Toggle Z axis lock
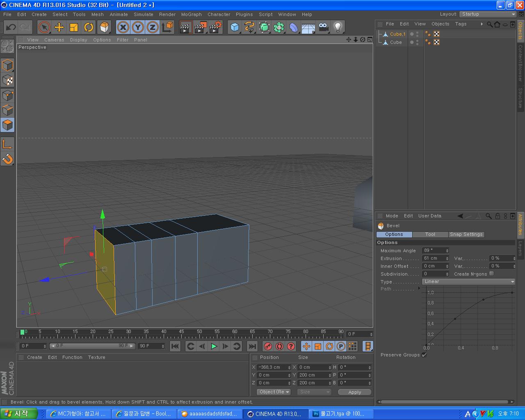This screenshot has height=420, width=525. tap(153, 27)
